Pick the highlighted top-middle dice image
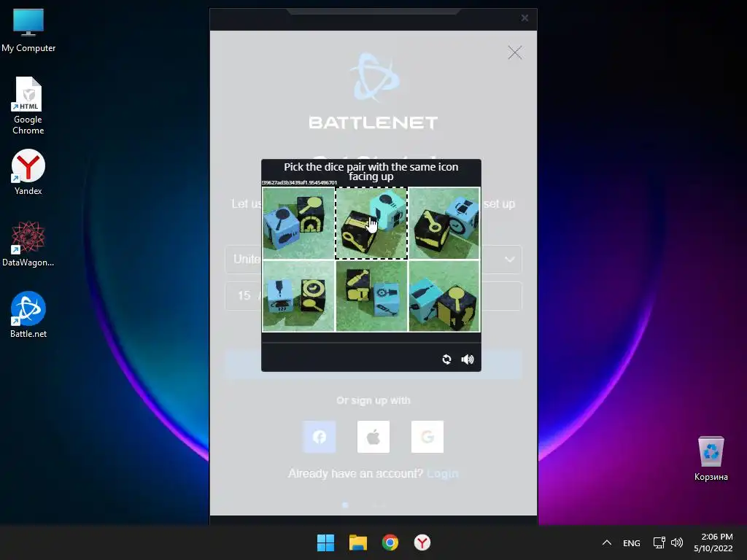 (x=371, y=223)
